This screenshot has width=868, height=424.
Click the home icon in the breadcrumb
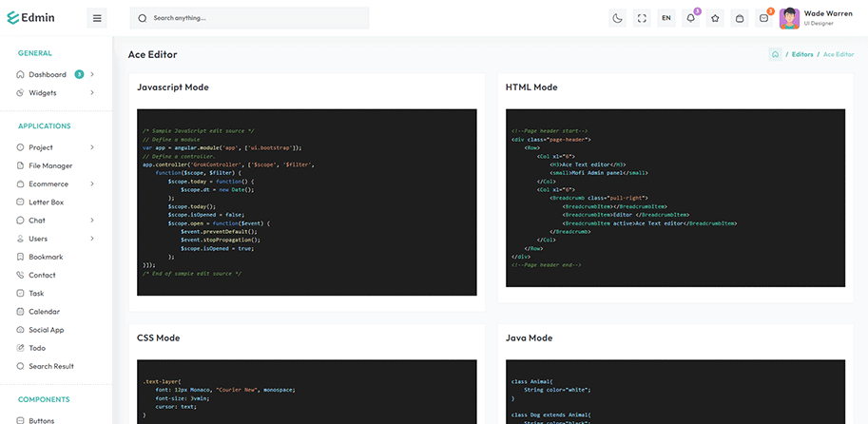(x=776, y=54)
